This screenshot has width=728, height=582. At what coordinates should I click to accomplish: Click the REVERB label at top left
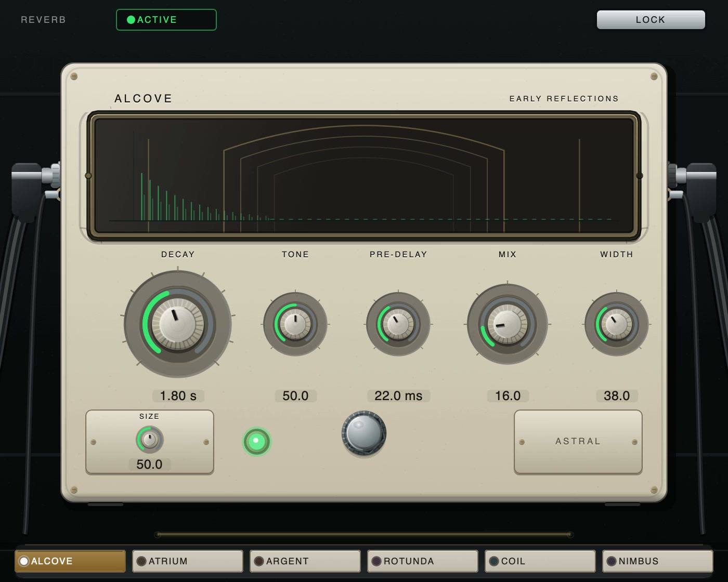coord(44,20)
